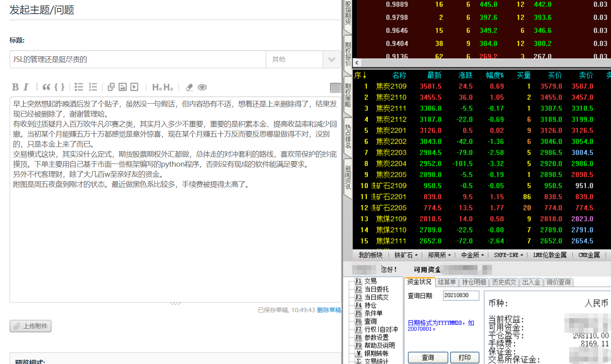Insert a code block with the braces icon
611x364 pixels.
pos(59,87)
